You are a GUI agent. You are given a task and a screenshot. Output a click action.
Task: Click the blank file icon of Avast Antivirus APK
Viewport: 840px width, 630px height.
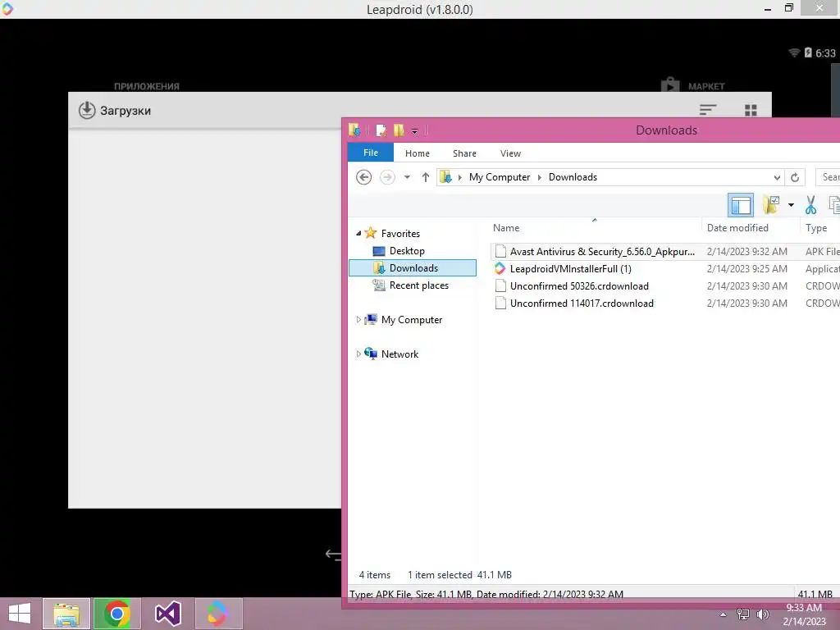[x=500, y=251]
